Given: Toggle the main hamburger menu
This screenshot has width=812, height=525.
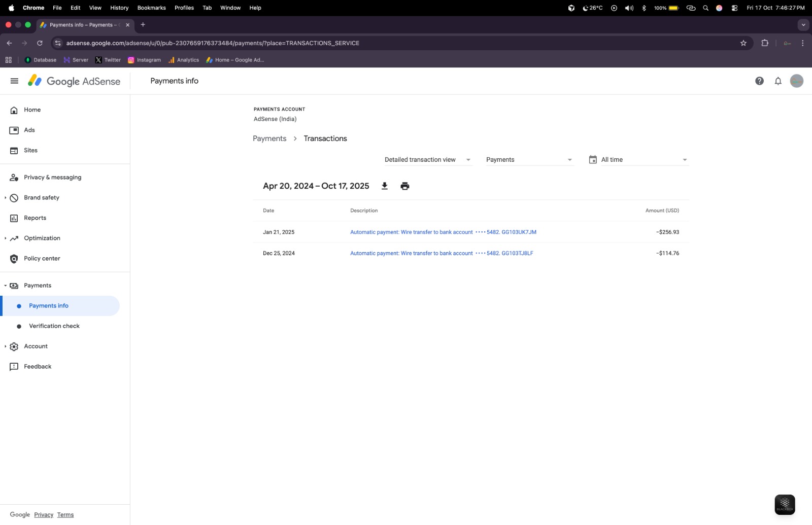Looking at the screenshot, I should point(14,81).
